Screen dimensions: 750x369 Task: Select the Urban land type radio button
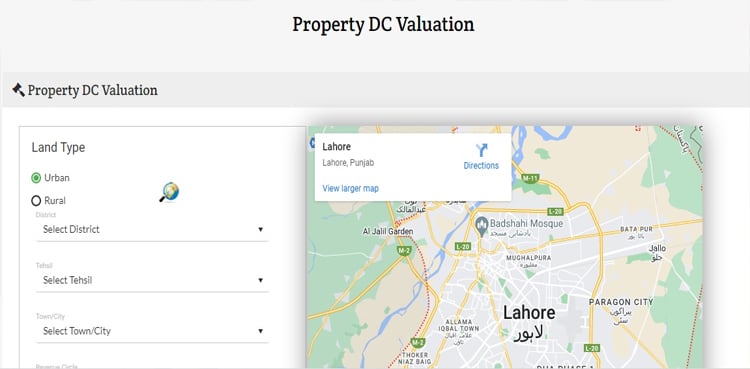pyautogui.click(x=36, y=178)
